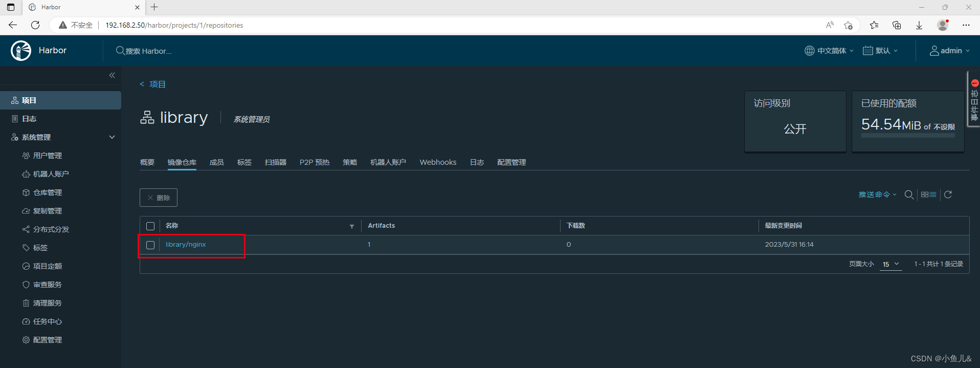The width and height of the screenshot is (980, 368).
Task: Click the Harbor logo icon
Action: point(21,51)
